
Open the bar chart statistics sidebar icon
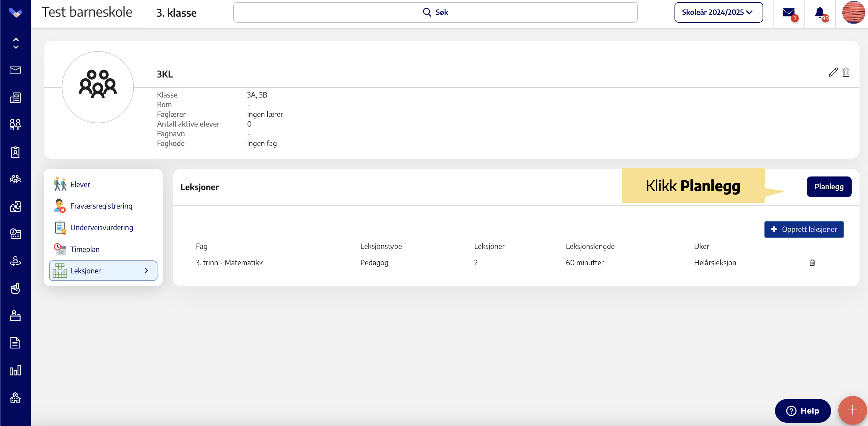[x=15, y=370]
